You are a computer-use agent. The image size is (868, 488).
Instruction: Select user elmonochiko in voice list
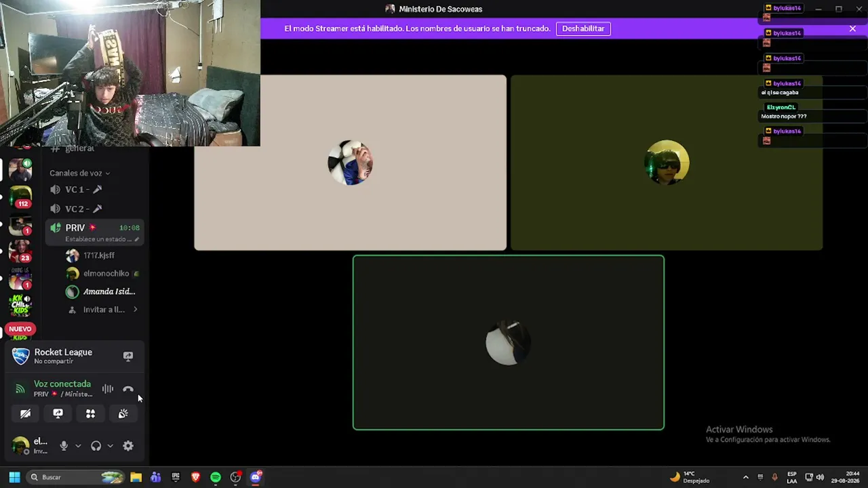[x=102, y=274]
